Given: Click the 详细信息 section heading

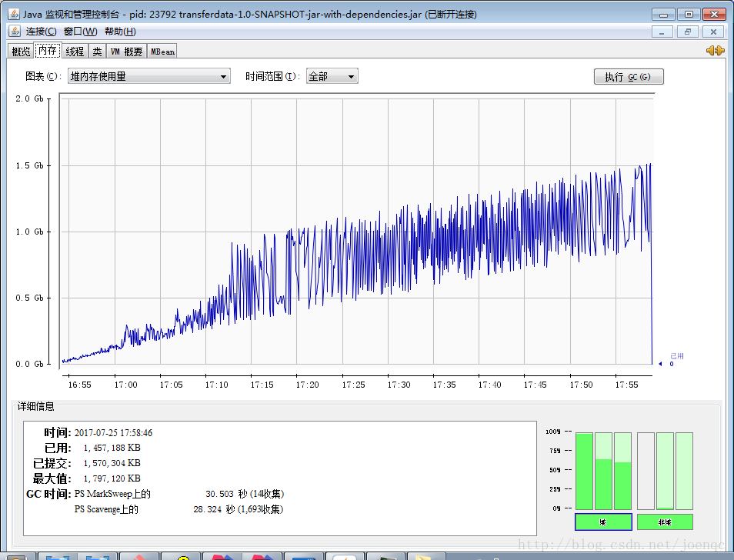Looking at the screenshot, I should pos(35,406).
